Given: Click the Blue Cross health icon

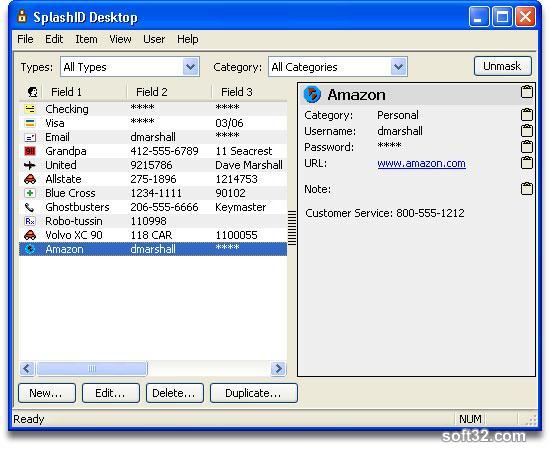Looking at the screenshot, I should coord(30,193).
